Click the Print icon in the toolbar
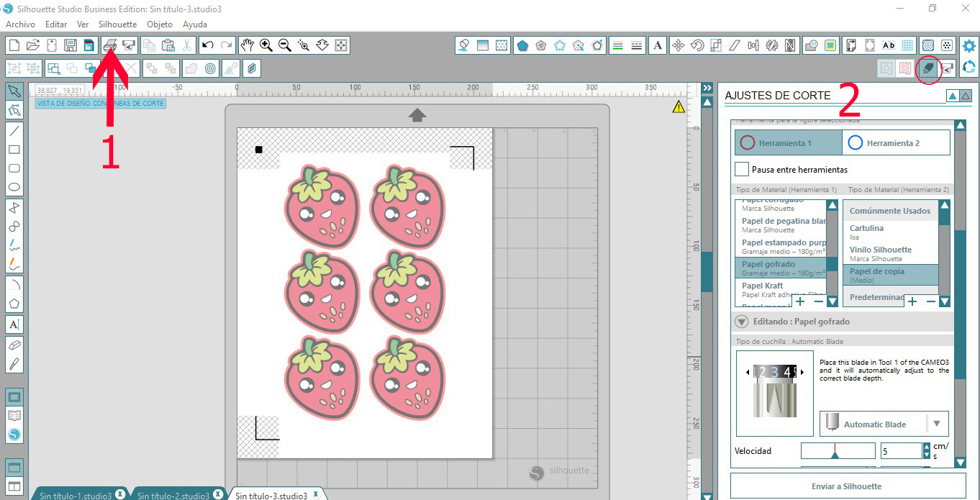 click(110, 45)
